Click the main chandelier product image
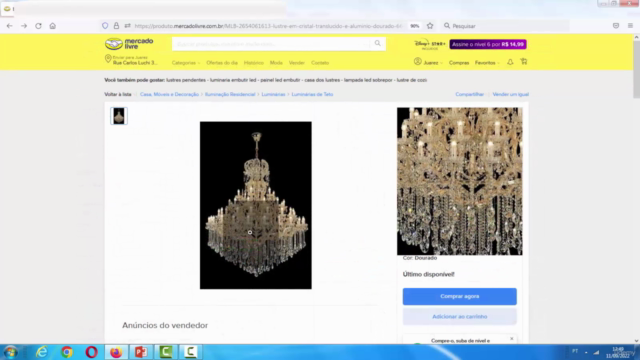Viewport: 640px width, 360px height. coord(256,205)
